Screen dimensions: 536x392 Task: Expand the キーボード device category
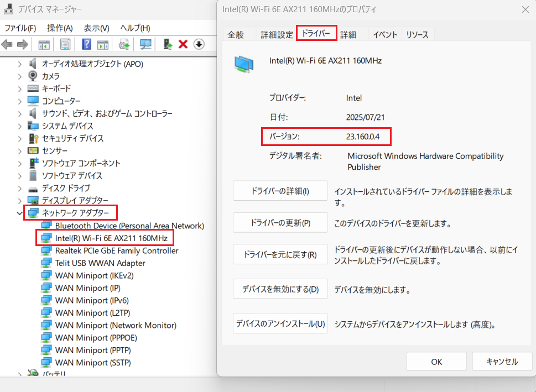click(20, 88)
